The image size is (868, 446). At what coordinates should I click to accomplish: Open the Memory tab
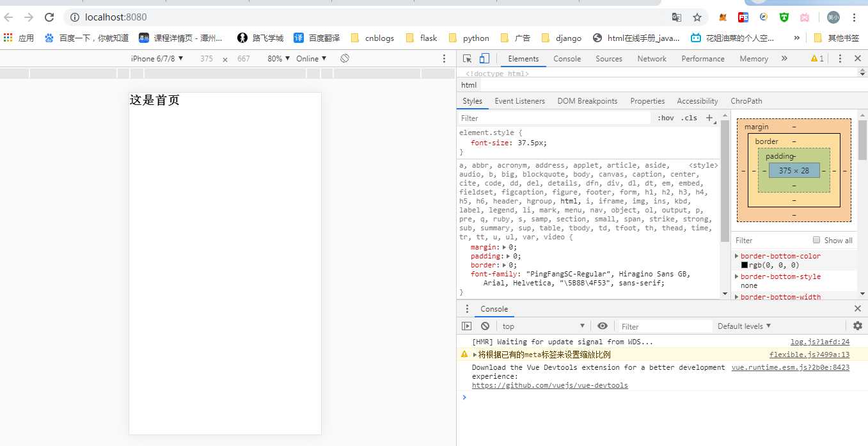tap(754, 58)
